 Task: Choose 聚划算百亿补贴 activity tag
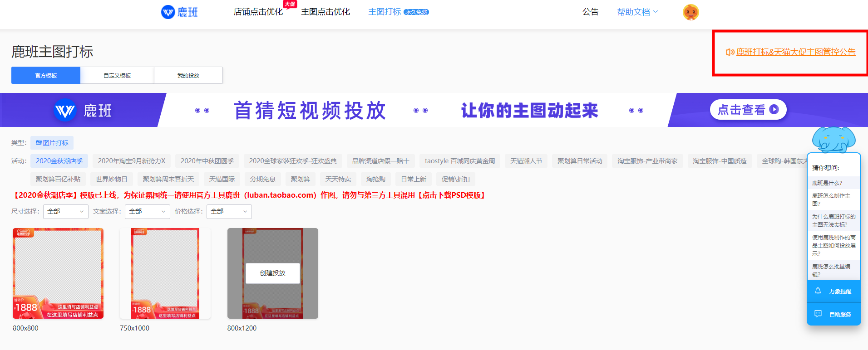(x=58, y=179)
